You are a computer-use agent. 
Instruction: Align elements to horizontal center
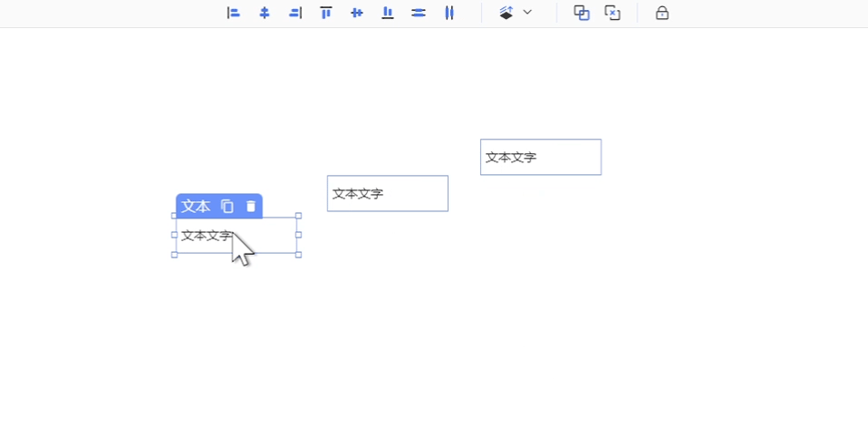tap(265, 13)
